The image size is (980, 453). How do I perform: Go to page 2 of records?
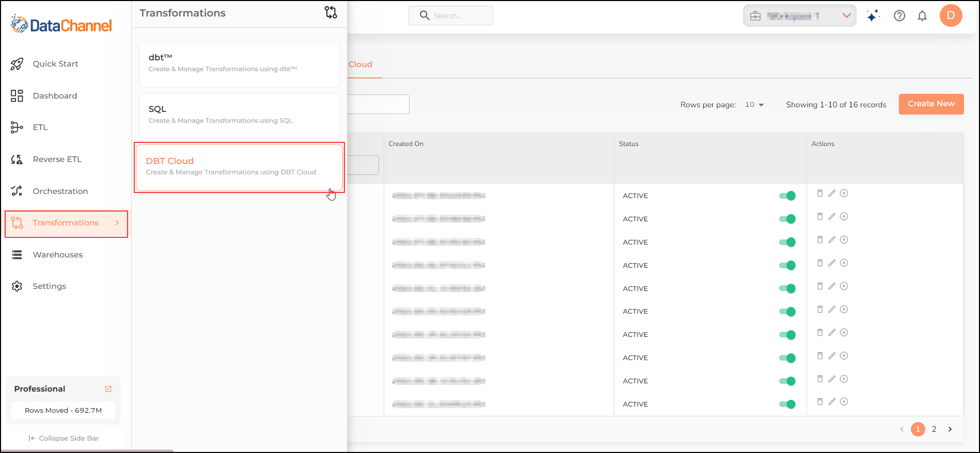coord(934,429)
